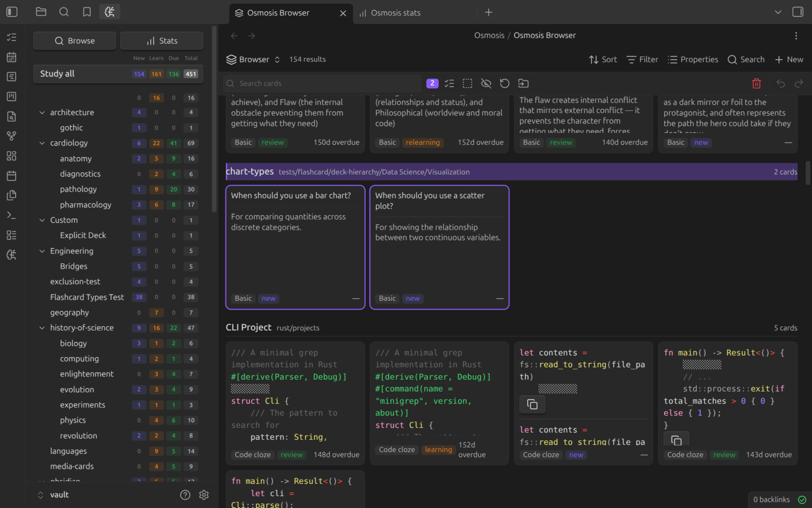This screenshot has width=812, height=508.
Task: Click the '0 backlinks' status bar entry
Action: (x=771, y=500)
